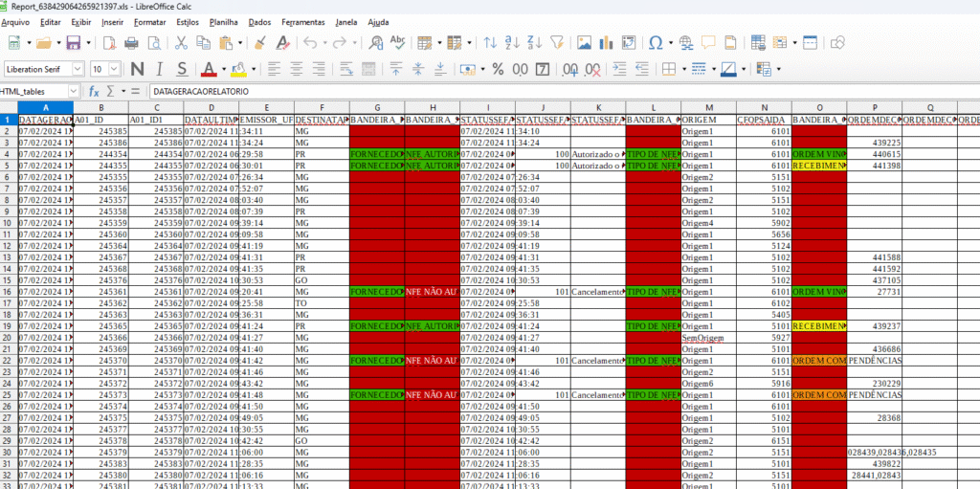The width and height of the screenshot is (980, 489).
Task: Click the AutoFilter funnel icon
Action: point(557,43)
